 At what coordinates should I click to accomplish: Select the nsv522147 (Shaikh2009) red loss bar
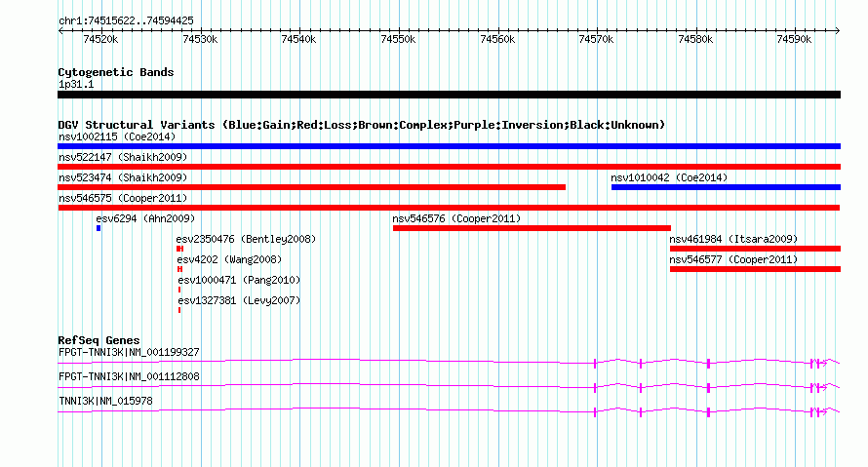pyautogui.click(x=449, y=167)
